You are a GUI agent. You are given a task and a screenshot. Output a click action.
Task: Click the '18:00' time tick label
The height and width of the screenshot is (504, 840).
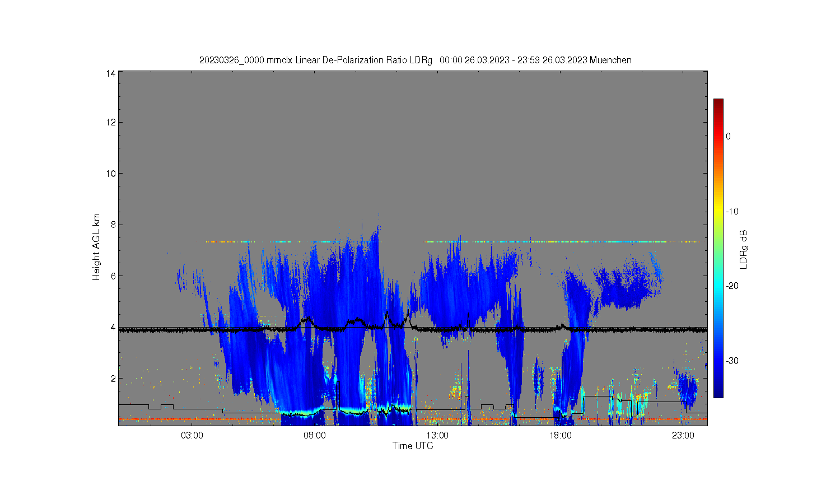[x=561, y=436]
